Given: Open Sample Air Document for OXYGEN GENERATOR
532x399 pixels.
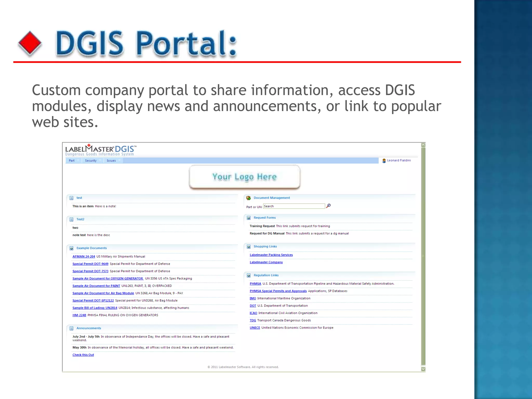Looking at the screenshot, I should 108,278.
